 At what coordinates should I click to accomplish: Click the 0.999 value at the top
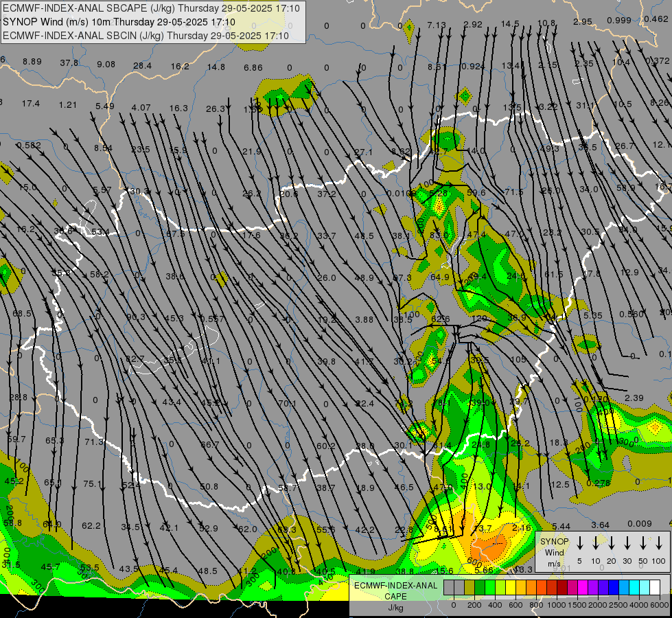[x=619, y=20]
